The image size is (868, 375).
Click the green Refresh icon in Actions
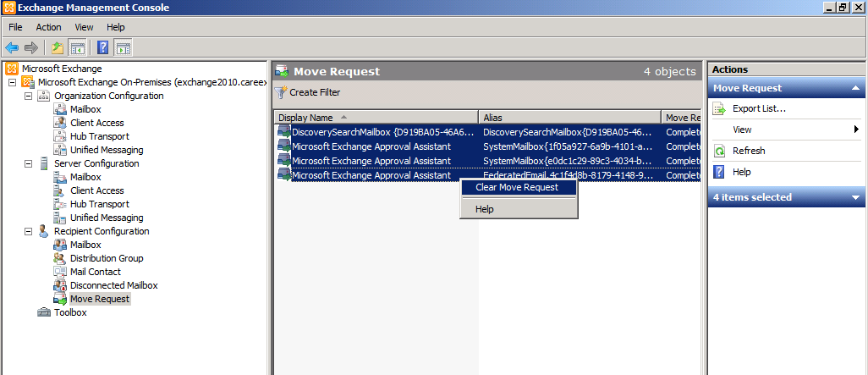[x=719, y=151]
